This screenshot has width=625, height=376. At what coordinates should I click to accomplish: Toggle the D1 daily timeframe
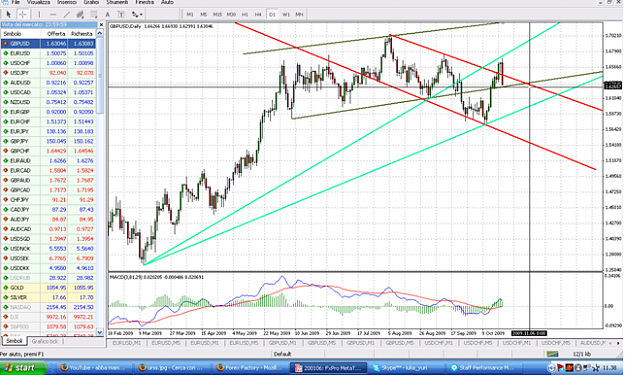(272, 14)
